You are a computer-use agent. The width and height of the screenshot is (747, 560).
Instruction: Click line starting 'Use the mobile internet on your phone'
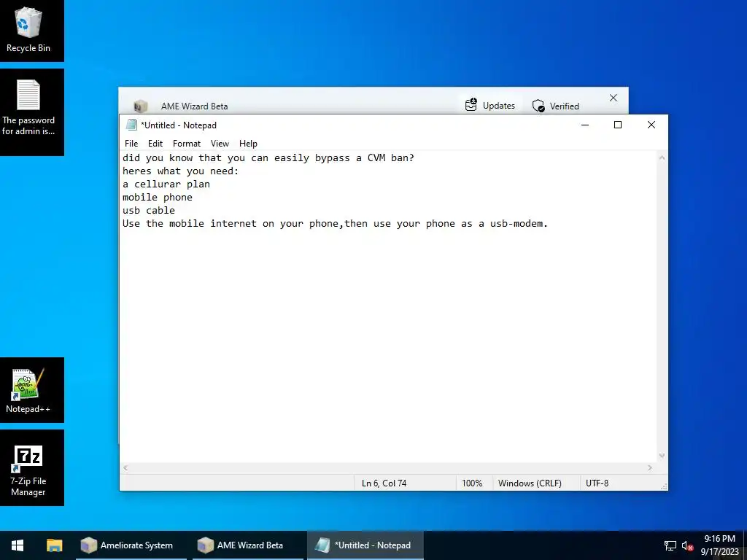point(336,223)
